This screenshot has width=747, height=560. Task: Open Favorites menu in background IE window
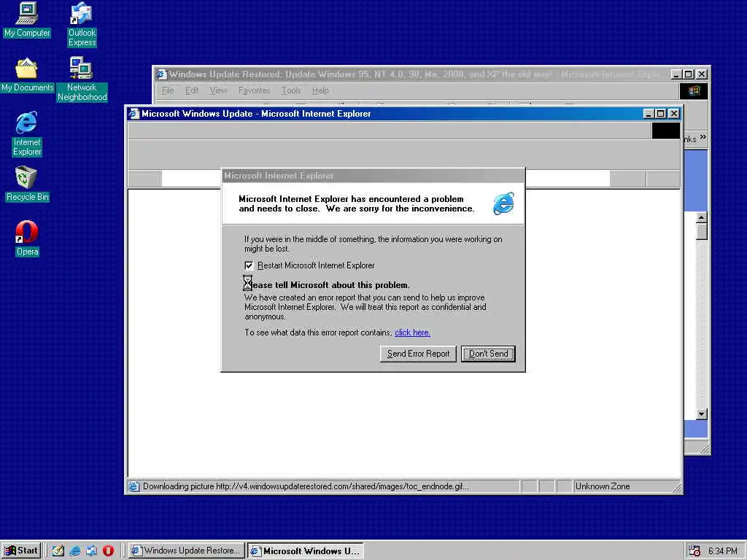254,90
